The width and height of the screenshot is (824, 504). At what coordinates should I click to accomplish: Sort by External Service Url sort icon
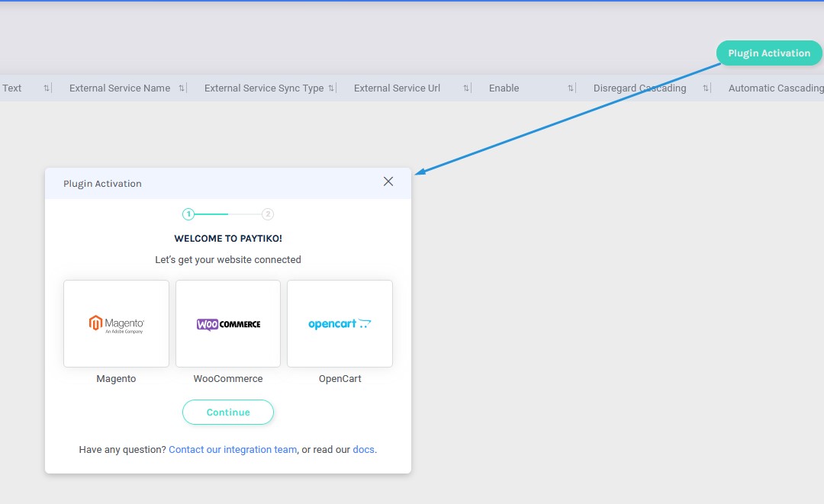click(466, 88)
